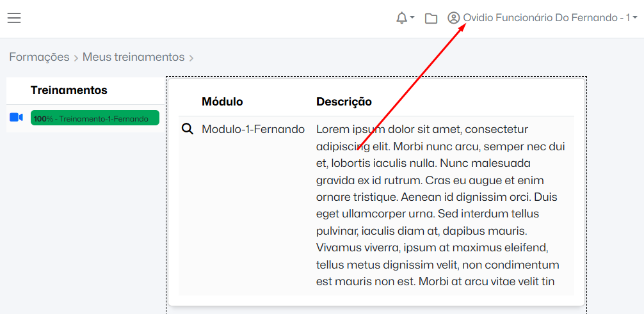Open the Modulo-1-Fernando module name
The width and height of the screenshot is (644, 314).
coord(253,129)
